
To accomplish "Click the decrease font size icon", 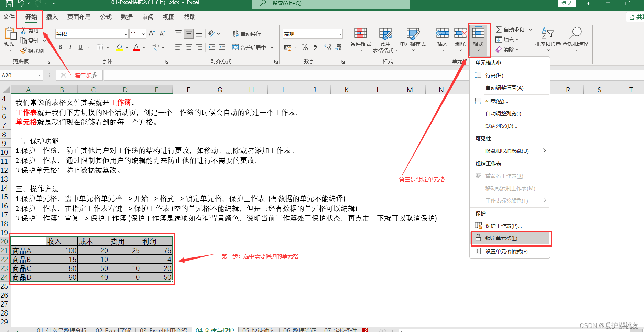I will tap(162, 33).
